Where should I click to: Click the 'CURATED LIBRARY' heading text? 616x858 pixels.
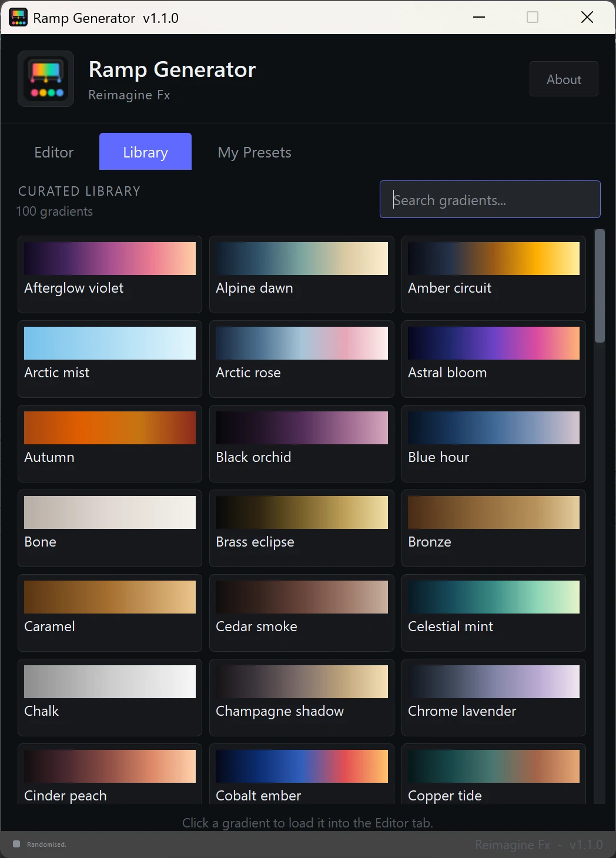[x=79, y=191]
